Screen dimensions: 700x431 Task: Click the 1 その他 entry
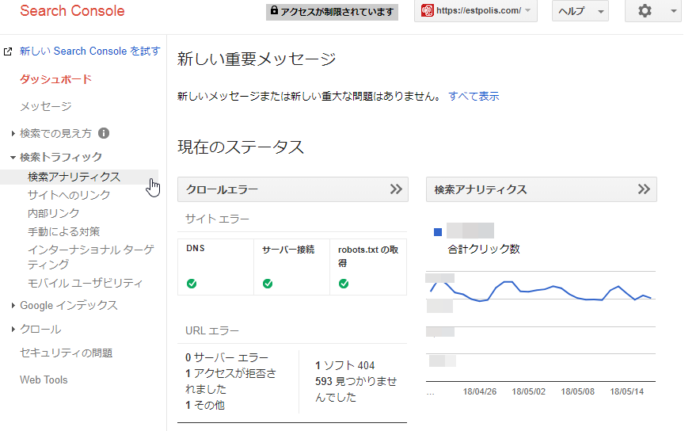click(x=205, y=405)
